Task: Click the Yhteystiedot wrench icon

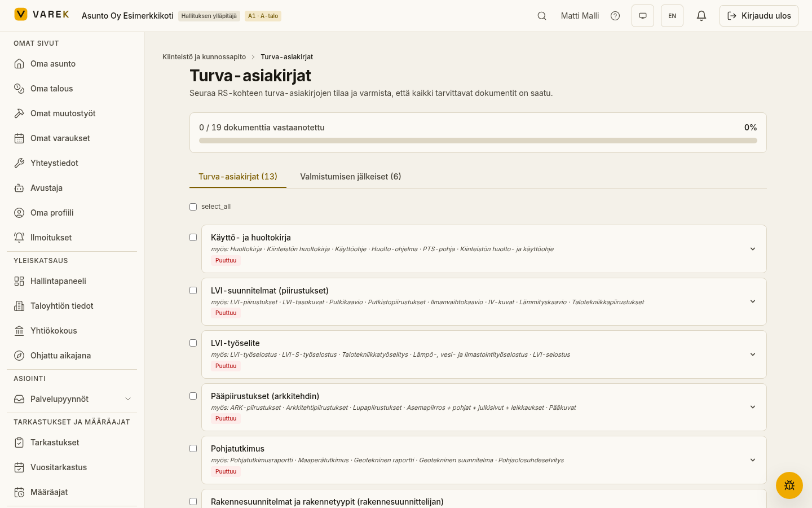Action: click(x=19, y=163)
